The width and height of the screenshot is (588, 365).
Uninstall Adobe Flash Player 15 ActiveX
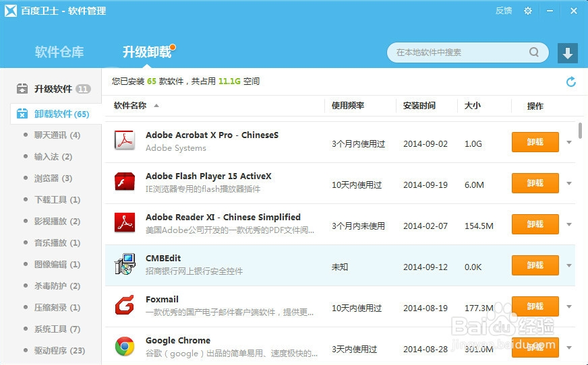pos(535,183)
